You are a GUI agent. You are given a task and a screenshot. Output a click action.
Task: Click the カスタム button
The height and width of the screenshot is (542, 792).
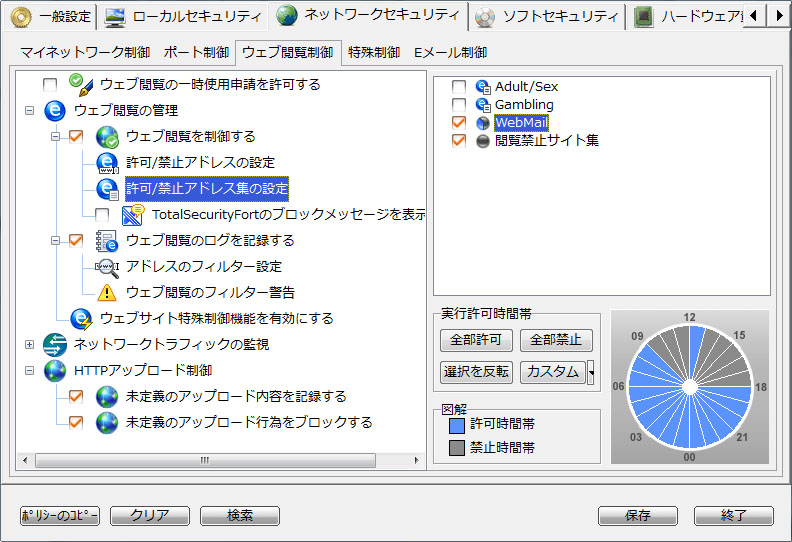[x=553, y=372]
